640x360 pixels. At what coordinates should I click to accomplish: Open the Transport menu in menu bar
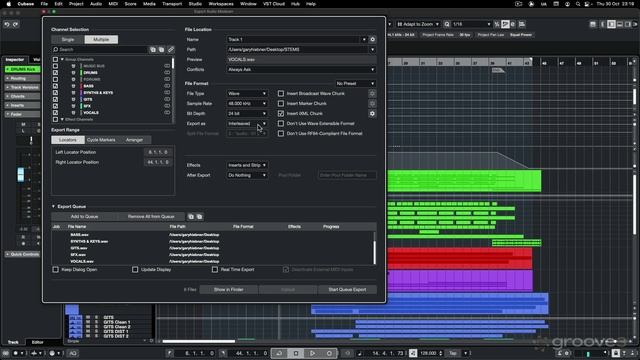click(172, 4)
